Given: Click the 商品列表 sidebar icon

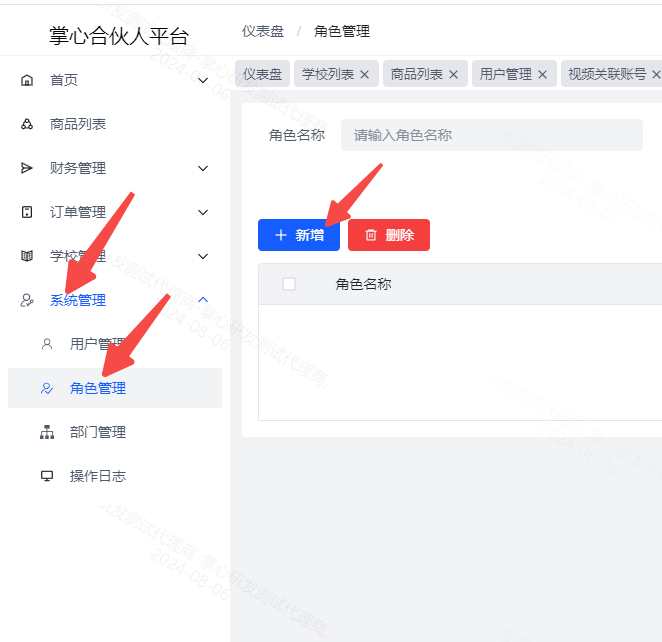Looking at the screenshot, I should 27,124.
